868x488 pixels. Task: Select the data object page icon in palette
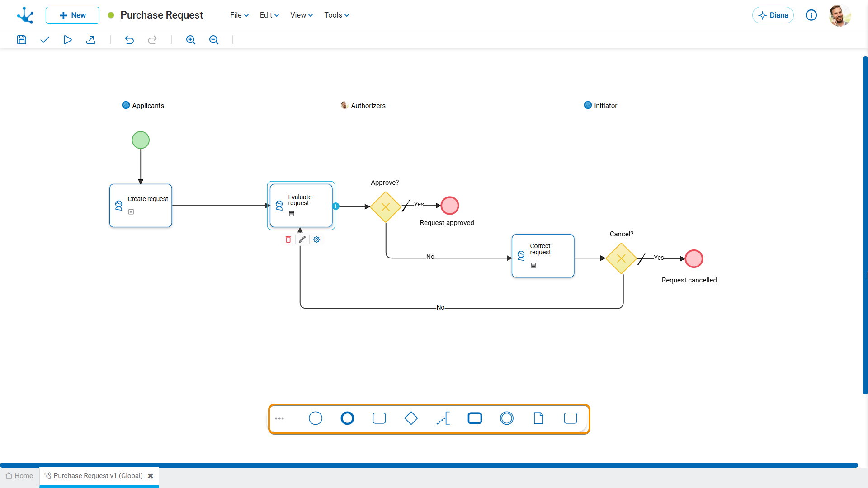538,418
